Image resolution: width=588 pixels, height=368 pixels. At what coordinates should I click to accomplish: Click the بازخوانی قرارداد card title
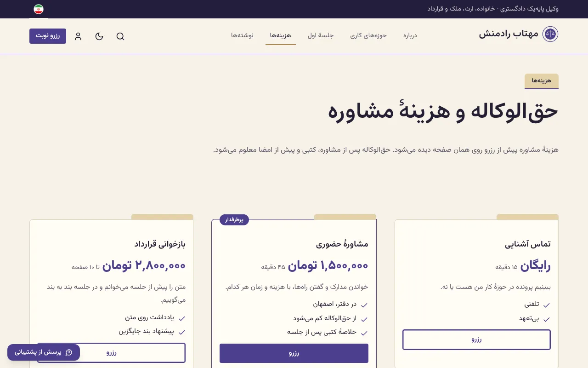pyautogui.click(x=160, y=244)
